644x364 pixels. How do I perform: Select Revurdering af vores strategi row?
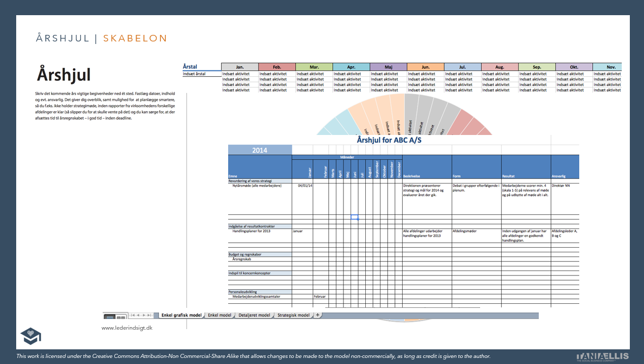tap(260, 180)
